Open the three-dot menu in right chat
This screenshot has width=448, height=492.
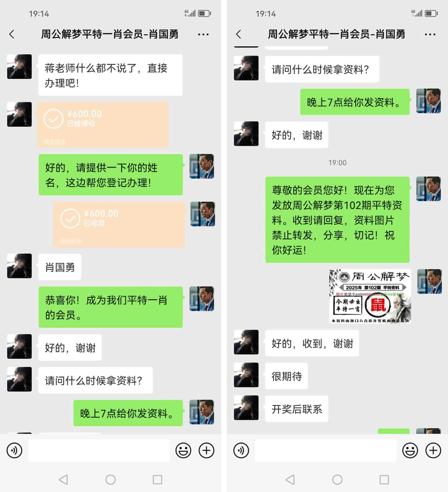(430, 34)
